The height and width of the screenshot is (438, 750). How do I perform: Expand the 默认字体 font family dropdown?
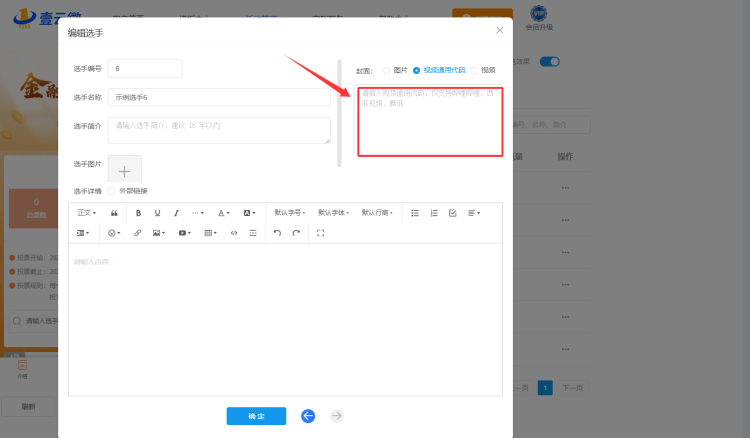[333, 213]
